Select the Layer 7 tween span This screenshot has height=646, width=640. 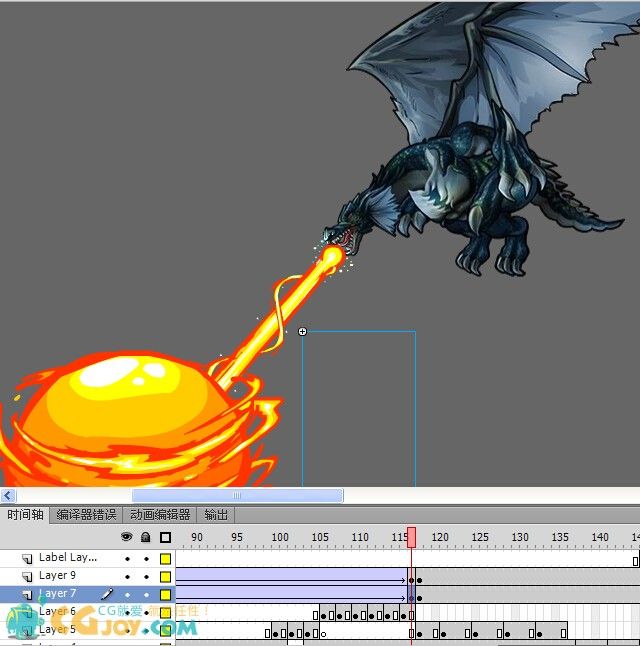291,595
